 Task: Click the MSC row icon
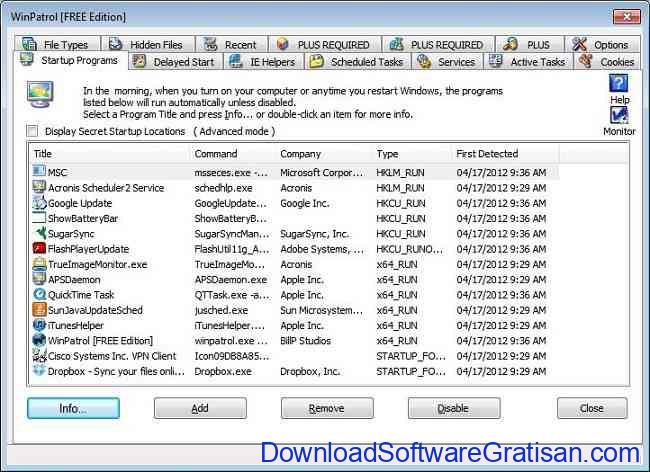39,171
